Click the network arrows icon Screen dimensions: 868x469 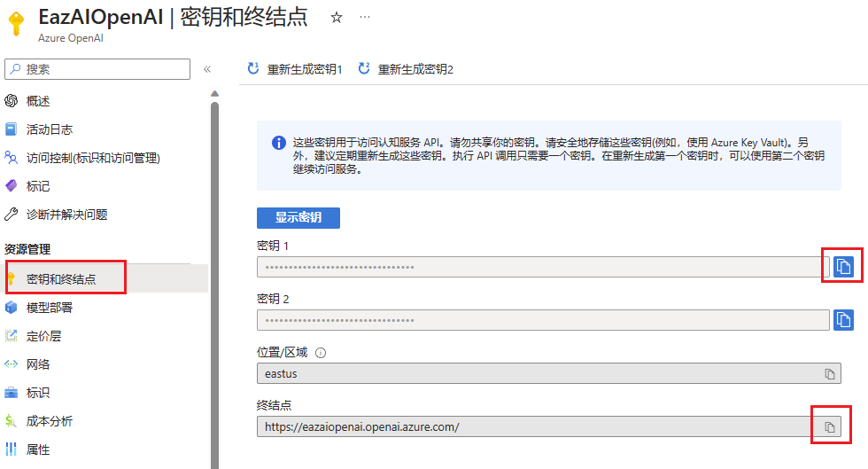11,363
